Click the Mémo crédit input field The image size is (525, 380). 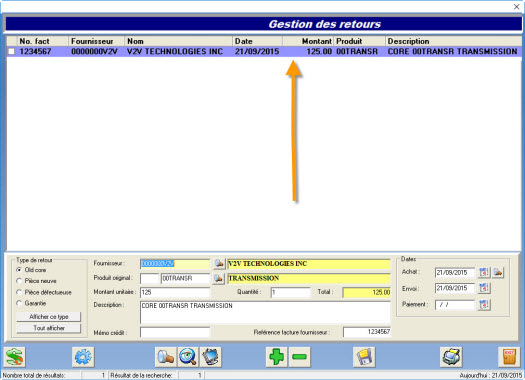[175, 332]
